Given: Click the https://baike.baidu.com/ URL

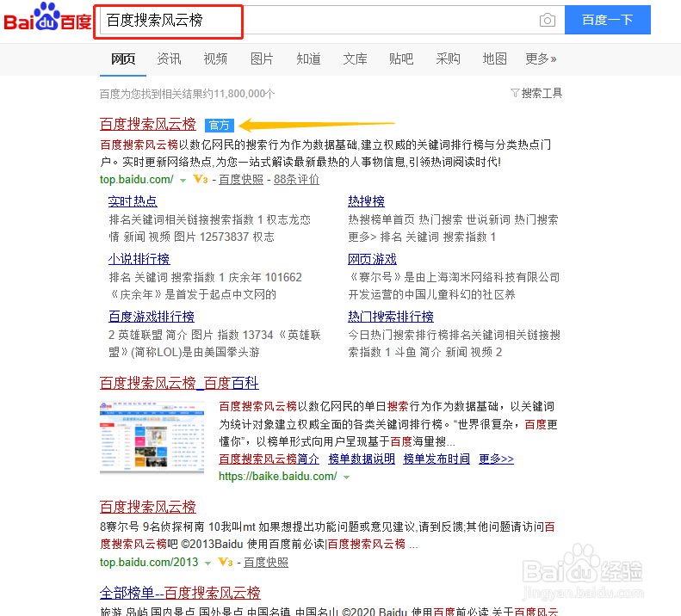Looking at the screenshot, I should 278,477.
